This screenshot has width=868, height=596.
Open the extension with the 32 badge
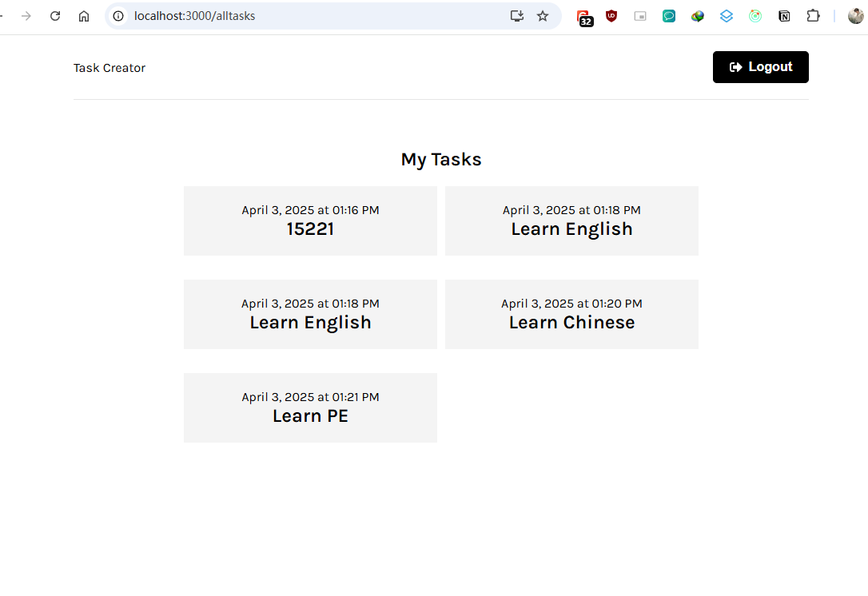584,17
